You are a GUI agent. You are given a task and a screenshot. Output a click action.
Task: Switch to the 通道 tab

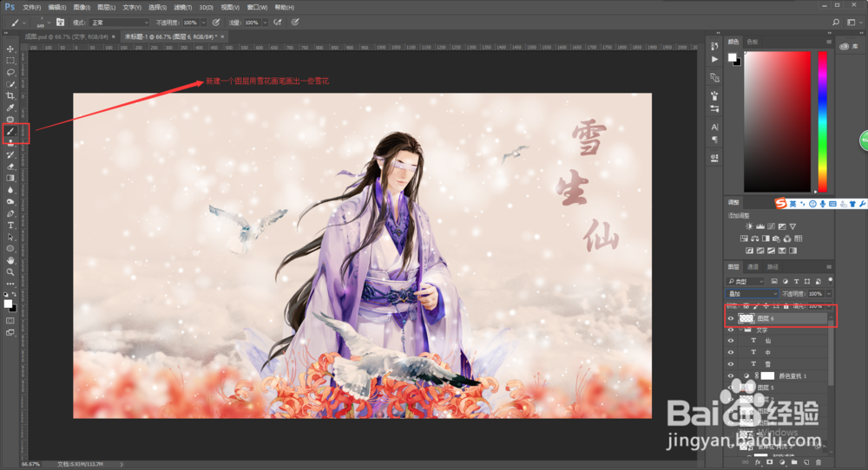pos(753,267)
